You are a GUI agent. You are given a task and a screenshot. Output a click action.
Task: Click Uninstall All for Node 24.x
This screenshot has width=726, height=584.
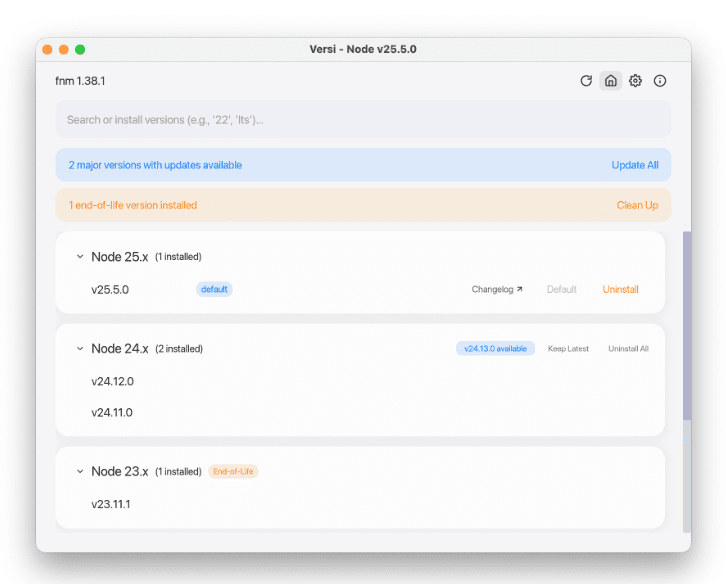[628, 349]
